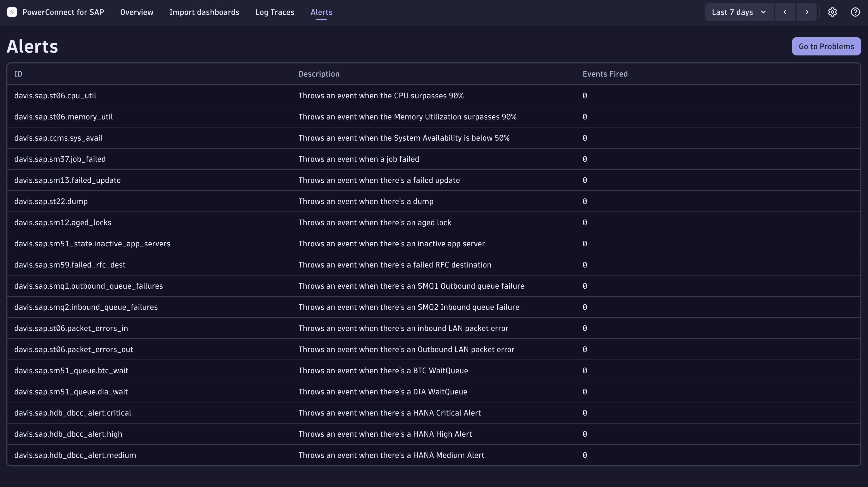This screenshot has height=487, width=868.
Task: Click the Outbound LAN packet error description
Action: click(406, 350)
